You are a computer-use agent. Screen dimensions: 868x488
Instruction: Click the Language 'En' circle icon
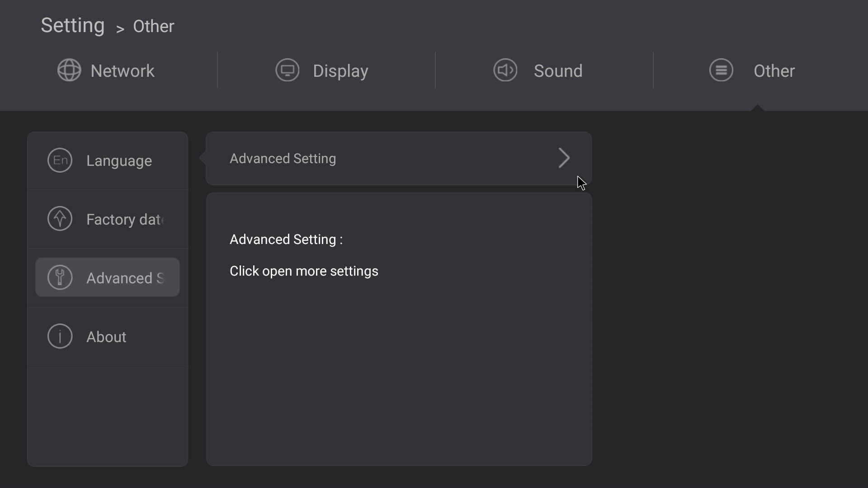tap(60, 160)
